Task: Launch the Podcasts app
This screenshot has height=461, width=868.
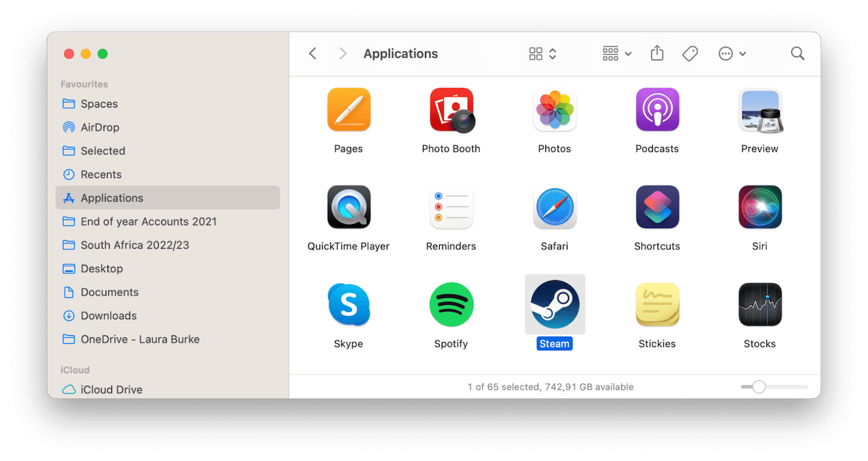Action: click(x=657, y=110)
